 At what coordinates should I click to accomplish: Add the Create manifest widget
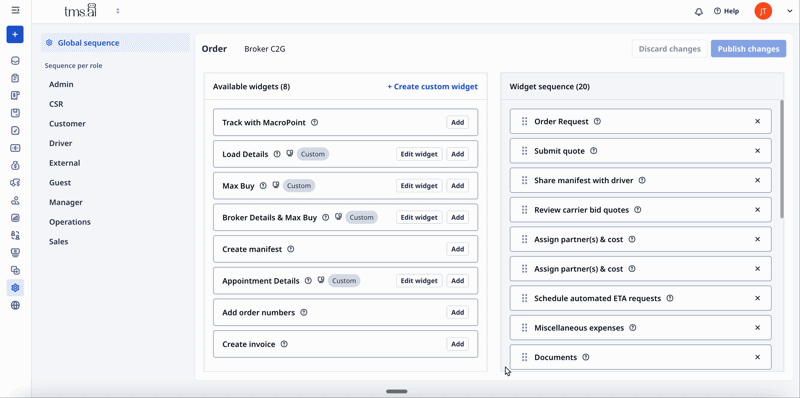(x=458, y=249)
